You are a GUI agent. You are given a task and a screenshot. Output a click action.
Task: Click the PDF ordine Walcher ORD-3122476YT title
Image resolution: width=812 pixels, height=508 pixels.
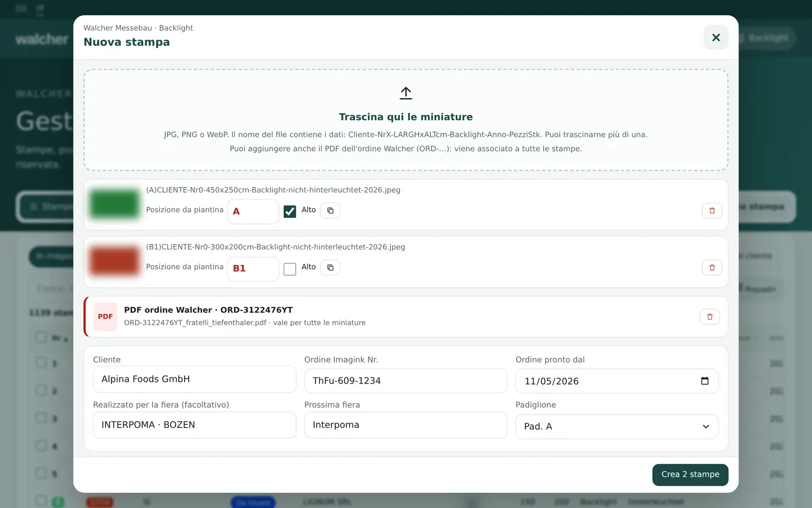pyautogui.click(x=209, y=310)
